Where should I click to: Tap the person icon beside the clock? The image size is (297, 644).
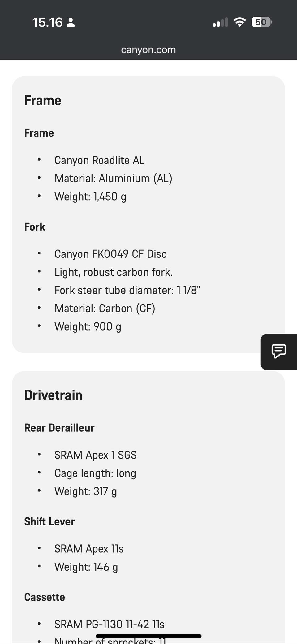click(x=71, y=22)
